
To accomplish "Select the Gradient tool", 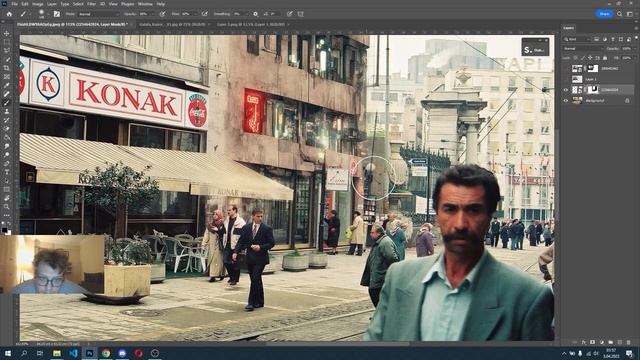I will tap(7, 137).
